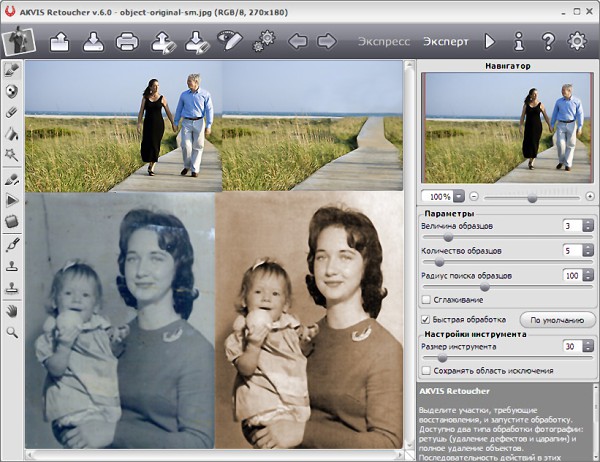The height and width of the screenshot is (462, 600).
Task: Click the Величина образцов slider
Action: click(507, 237)
